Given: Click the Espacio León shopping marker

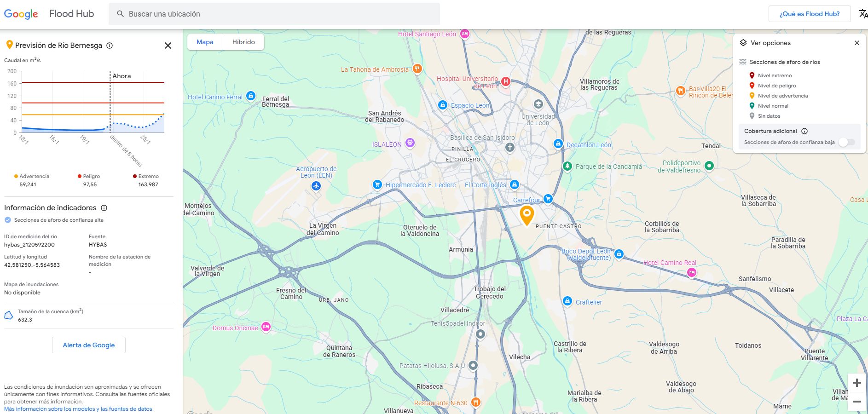Looking at the screenshot, I should click(442, 105).
